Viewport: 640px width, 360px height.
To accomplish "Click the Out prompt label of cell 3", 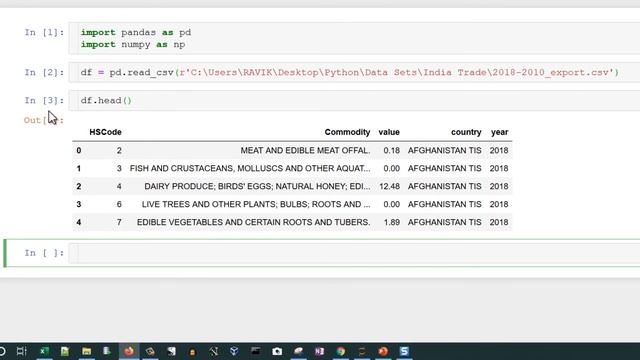I will [44, 120].
